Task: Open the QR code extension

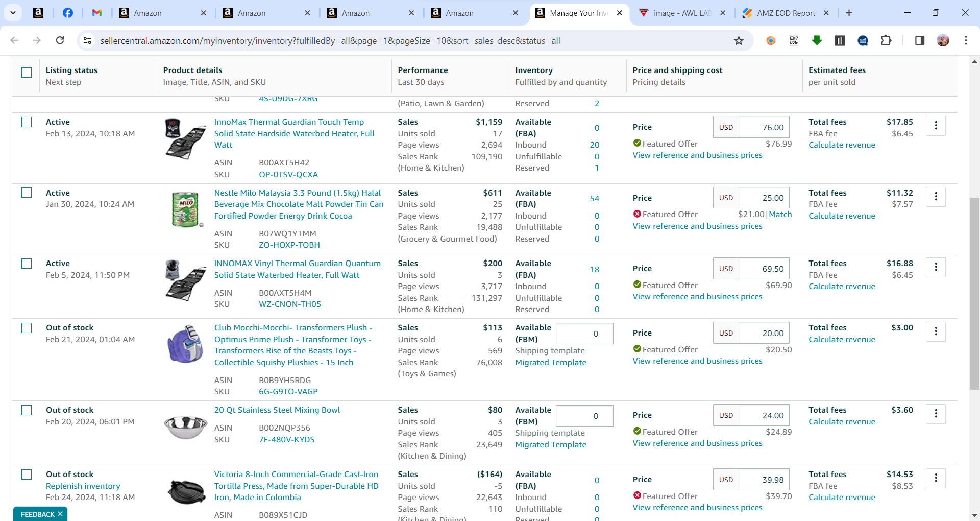Action: click(794, 40)
